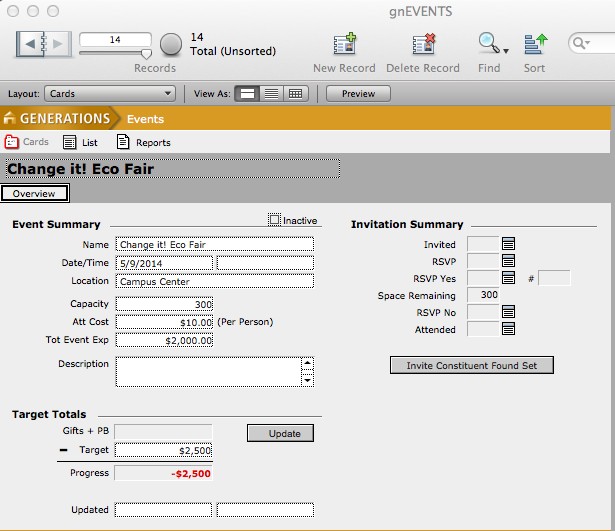Expand the Find dropdown arrow

pyautogui.click(x=506, y=50)
